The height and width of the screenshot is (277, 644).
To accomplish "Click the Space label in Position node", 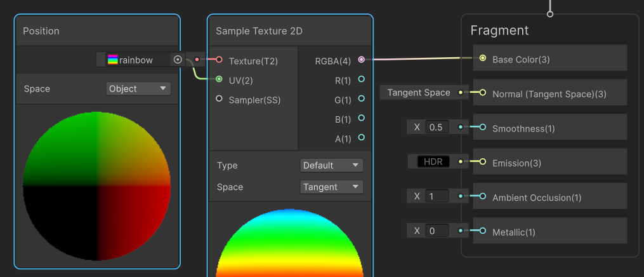I will click(x=37, y=89).
